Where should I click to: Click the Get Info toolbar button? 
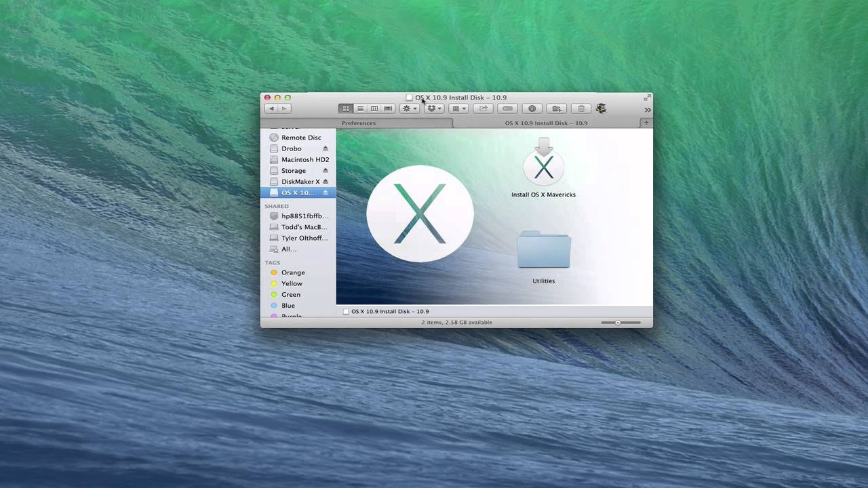pyautogui.click(x=532, y=108)
